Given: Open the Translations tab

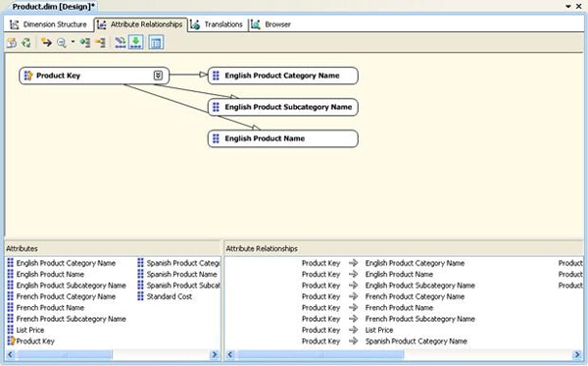Looking at the screenshot, I should 218,25.
